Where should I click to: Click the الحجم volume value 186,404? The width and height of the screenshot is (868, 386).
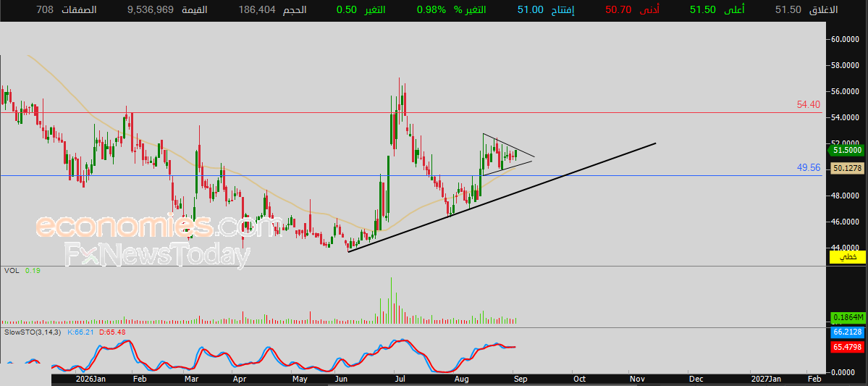[x=257, y=10]
